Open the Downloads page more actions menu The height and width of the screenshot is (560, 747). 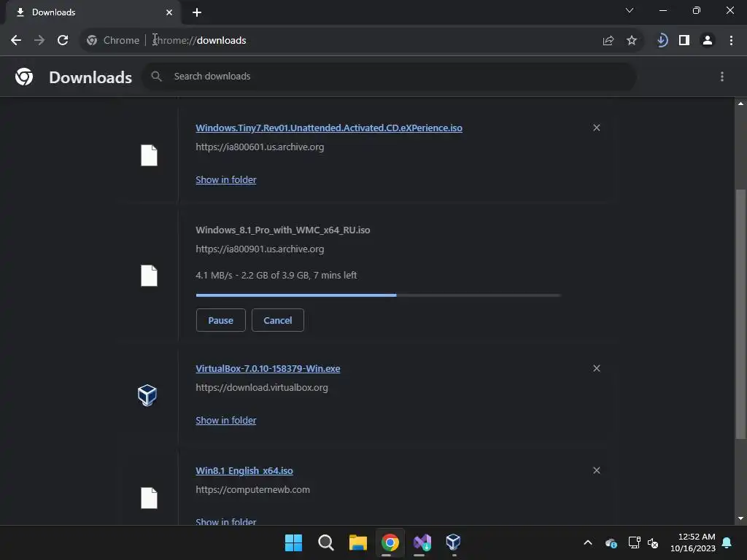click(x=721, y=77)
